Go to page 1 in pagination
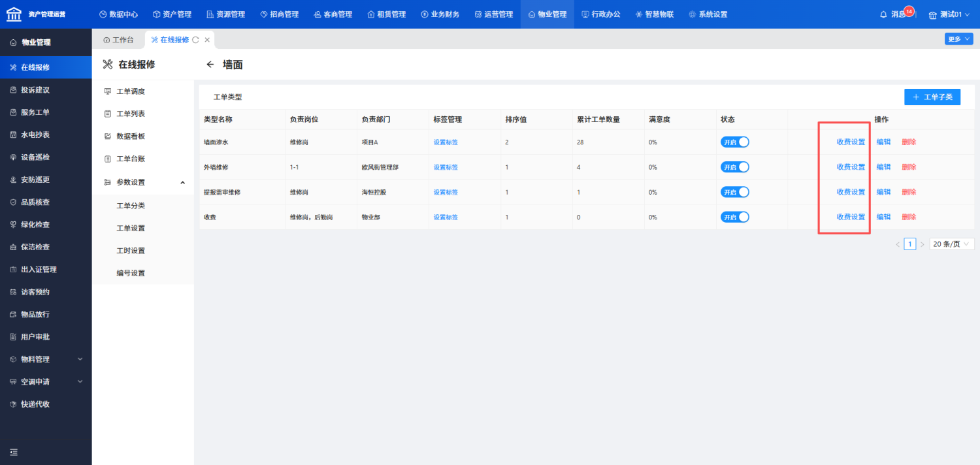Viewport: 980px width, 465px height. 910,244
